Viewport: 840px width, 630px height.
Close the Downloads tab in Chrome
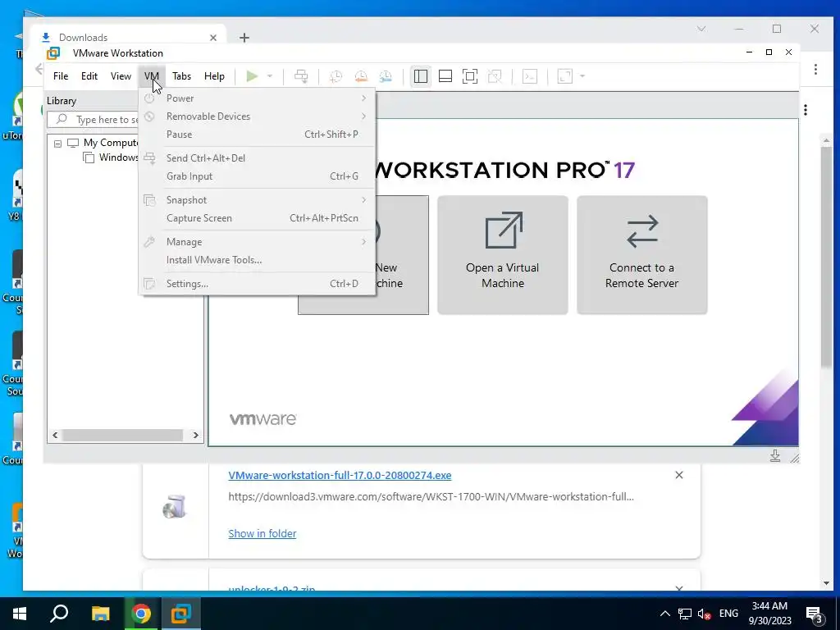point(213,38)
